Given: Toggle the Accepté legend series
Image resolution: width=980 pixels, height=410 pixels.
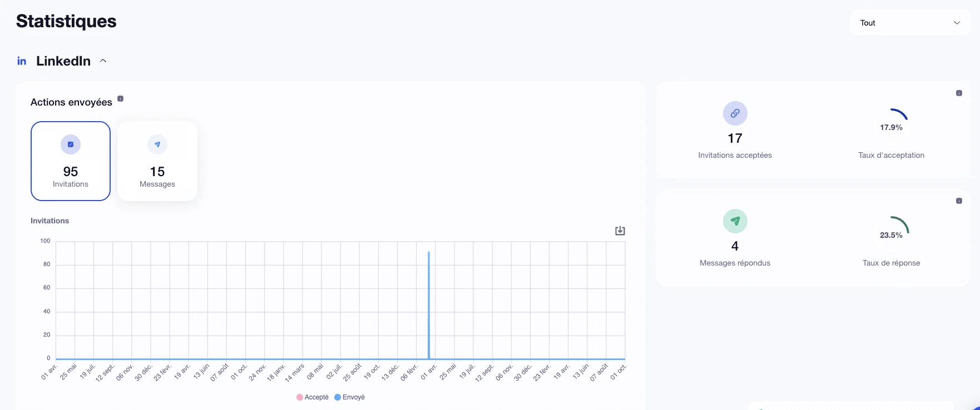Looking at the screenshot, I should tap(313, 397).
